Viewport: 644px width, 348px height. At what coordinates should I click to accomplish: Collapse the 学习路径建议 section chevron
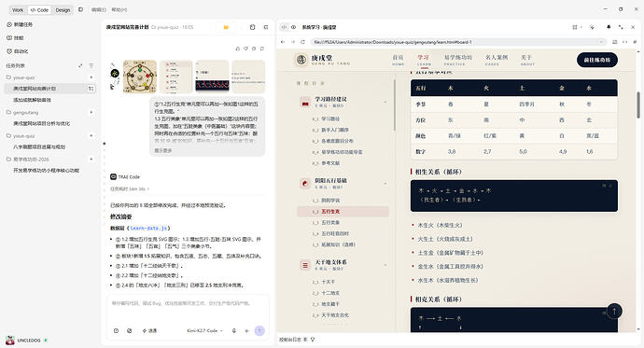click(x=385, y=102)
